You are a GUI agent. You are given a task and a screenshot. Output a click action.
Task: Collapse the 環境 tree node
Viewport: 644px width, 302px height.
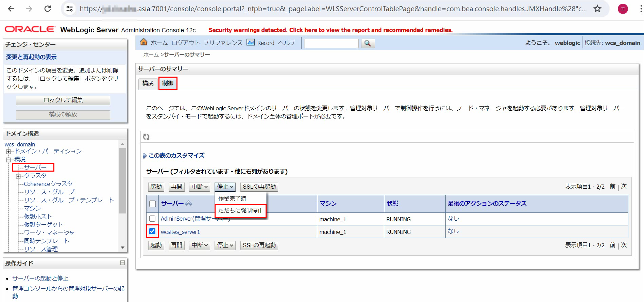click(8, 159)
